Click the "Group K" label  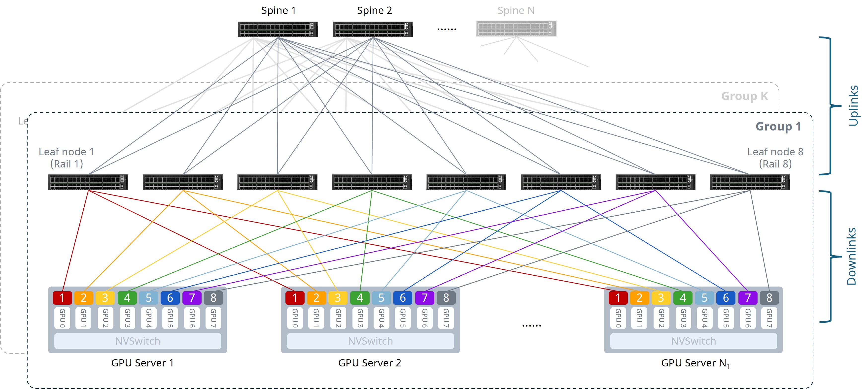pos(745,96)
